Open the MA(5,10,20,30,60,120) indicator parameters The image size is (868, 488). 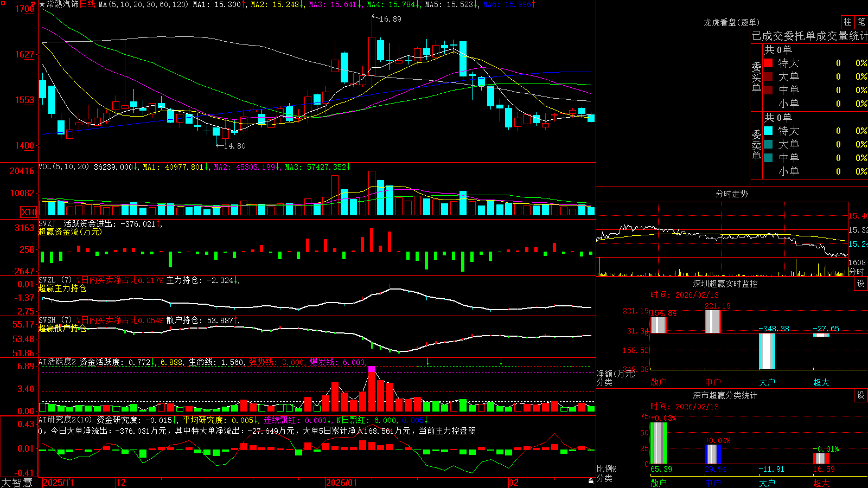[x=143, y=4]
